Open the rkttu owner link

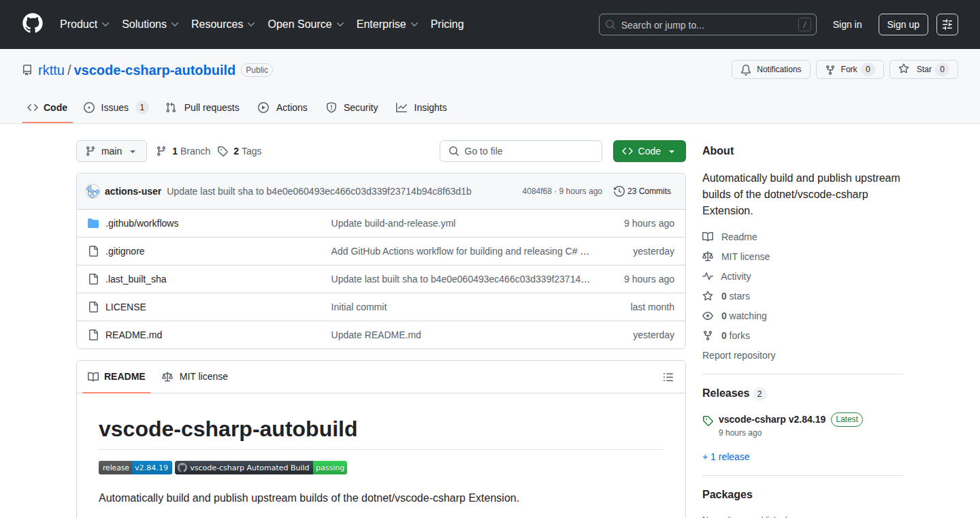click(x=51, y=70)
